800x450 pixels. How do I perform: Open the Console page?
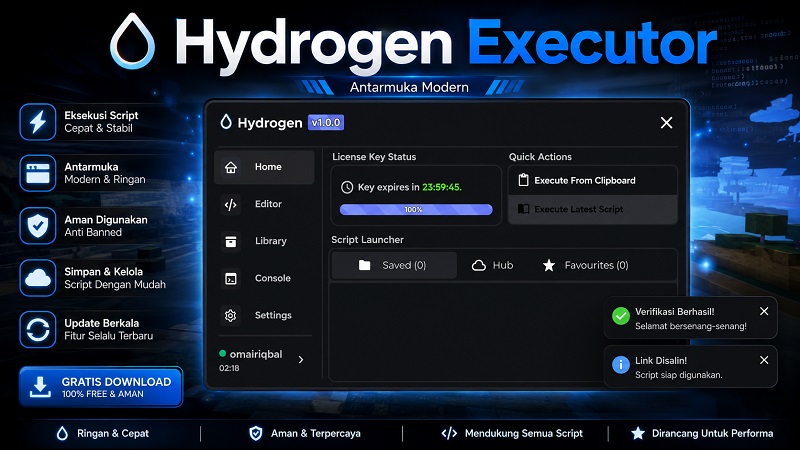coord(264,278)
